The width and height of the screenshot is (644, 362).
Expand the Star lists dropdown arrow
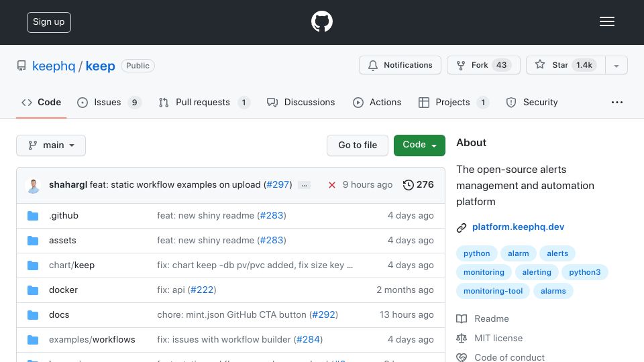616,65
